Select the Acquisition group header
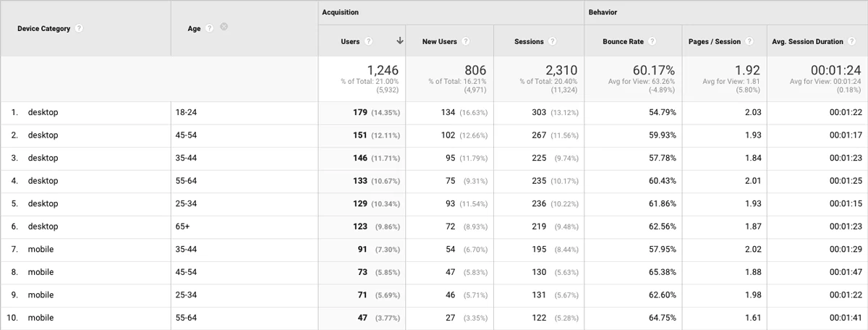 pyautogui.click(x=341, y=13)
